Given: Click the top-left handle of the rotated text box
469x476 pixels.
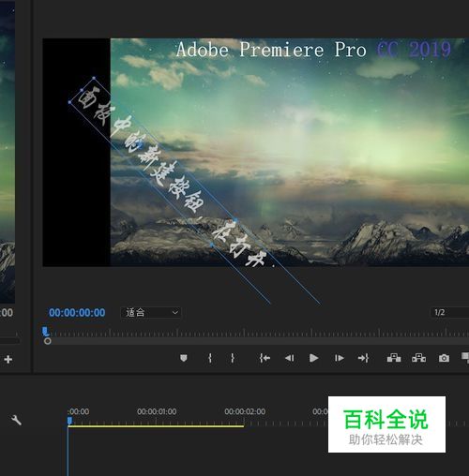Looking at the screenshot, I should [94, 78].
